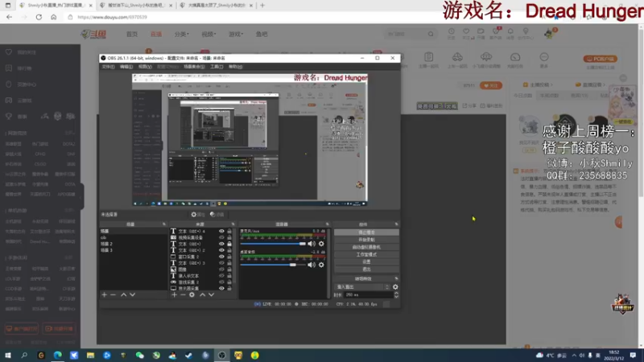Viewport: 644px width, 362px height.
Task: Open the 工具(T) menu in OBS
Action: click(x=217, y=67)
